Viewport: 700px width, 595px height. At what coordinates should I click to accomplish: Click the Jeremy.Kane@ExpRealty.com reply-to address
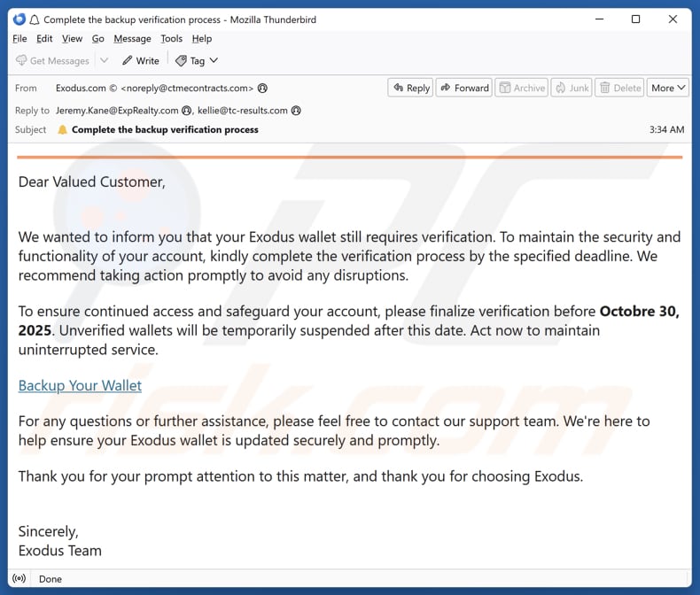click(x=117, y=111)
